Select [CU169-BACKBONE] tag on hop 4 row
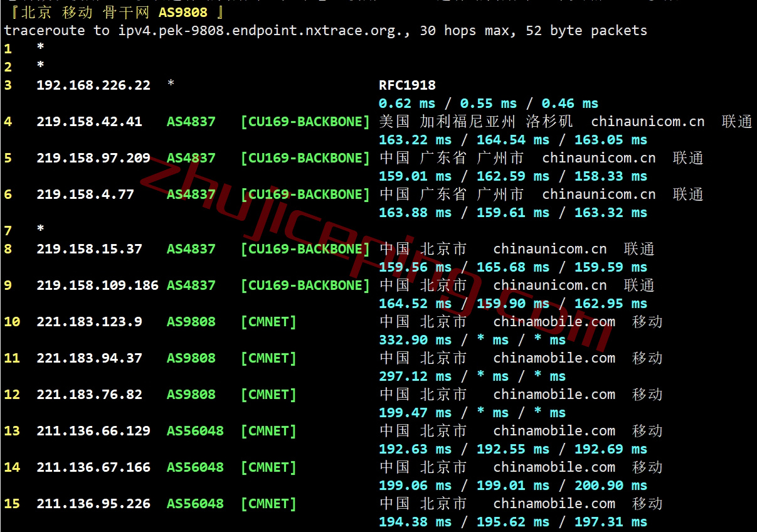The height and width of the screenshot is (532, 757). click(x=305, y=122)
